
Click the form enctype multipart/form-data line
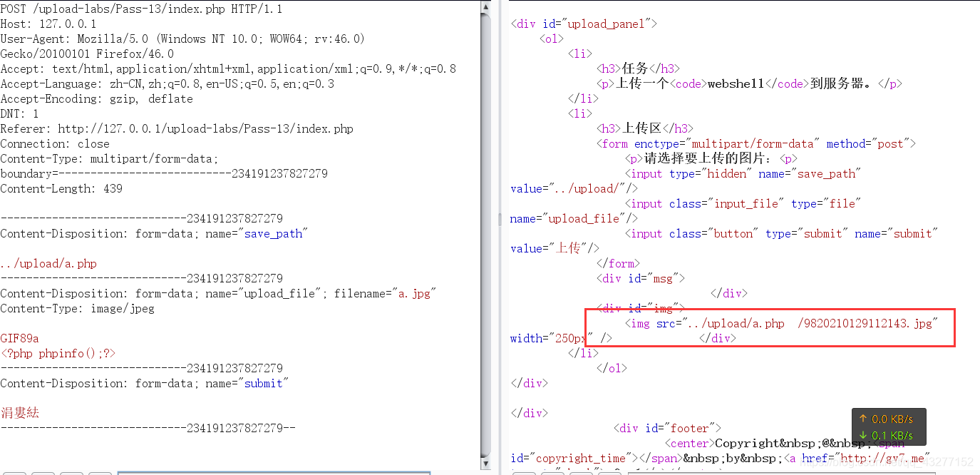pyautogui.click(x=756, y=144)
